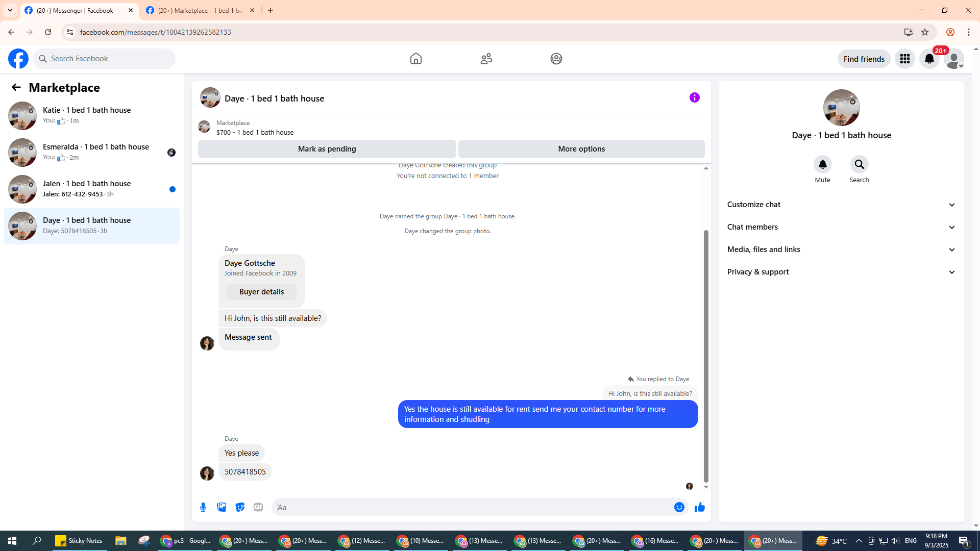The image size is (980, 551).
Task: Click the message input field
Action: 472,507
